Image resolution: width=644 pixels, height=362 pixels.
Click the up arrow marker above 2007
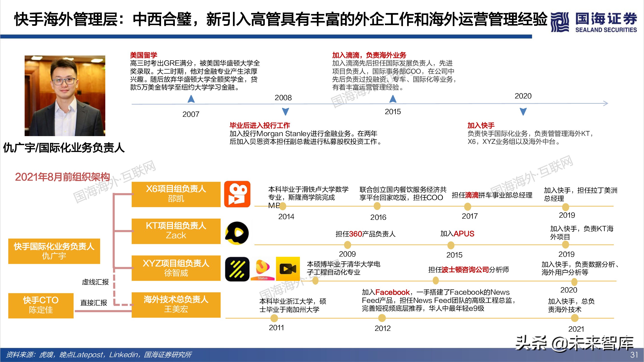191,99
